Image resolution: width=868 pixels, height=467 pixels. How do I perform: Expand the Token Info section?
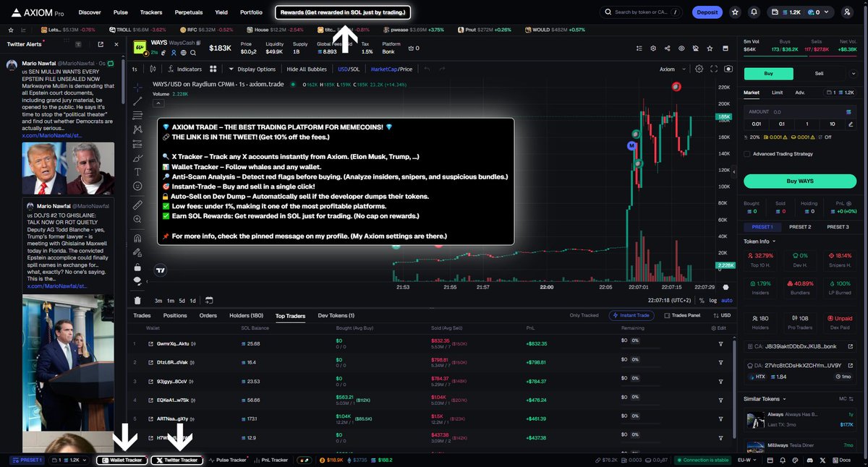point(759,241)
